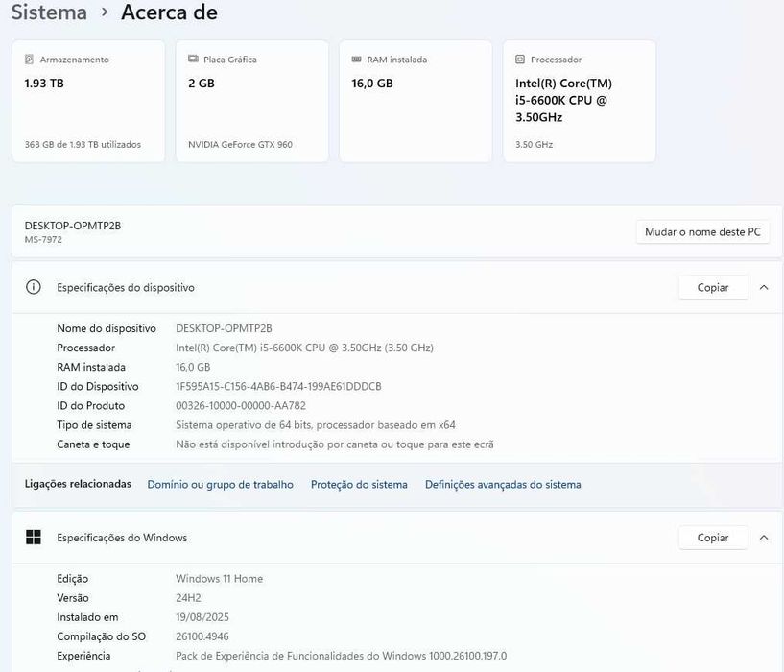The image size is (784, 672).
Task: Collapse the Especificações do Windows section chevron
Action: pyautogui.click(x=764, y=538)
